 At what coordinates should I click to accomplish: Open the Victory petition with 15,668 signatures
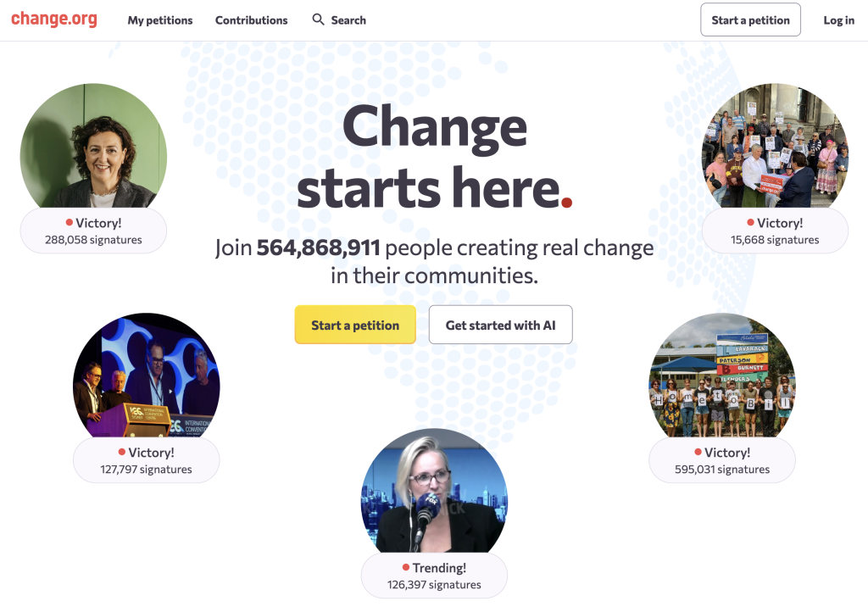[775, 231]
